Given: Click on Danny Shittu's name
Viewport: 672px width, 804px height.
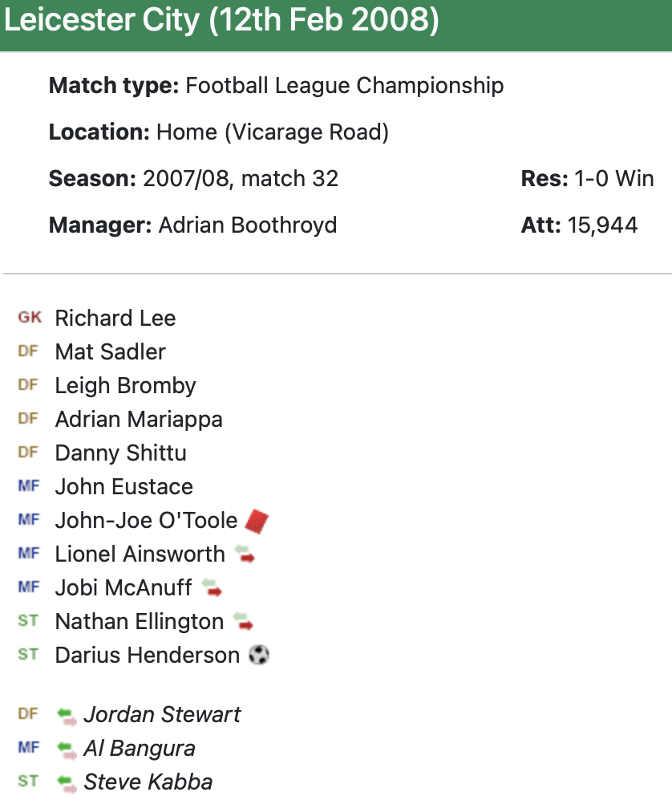Looking at the screenshot, I should click(121, 453).
